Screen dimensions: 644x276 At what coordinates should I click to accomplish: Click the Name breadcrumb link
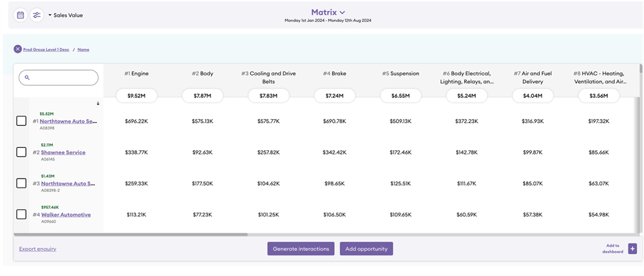pos(83,50)
